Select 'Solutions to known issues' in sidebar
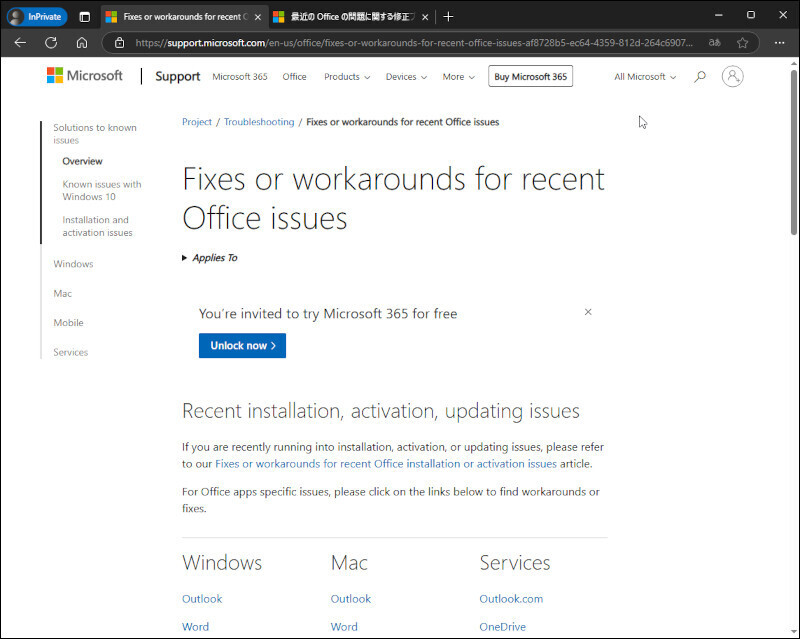Image resolution: width=800 pixels, height=639 pixels. 95,134
